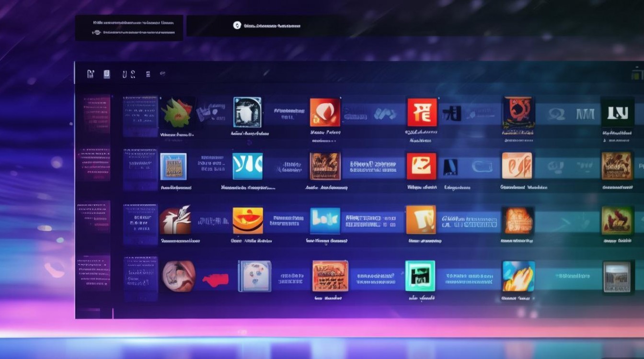Open the red Chinese-character app tile

pos(422,112)
